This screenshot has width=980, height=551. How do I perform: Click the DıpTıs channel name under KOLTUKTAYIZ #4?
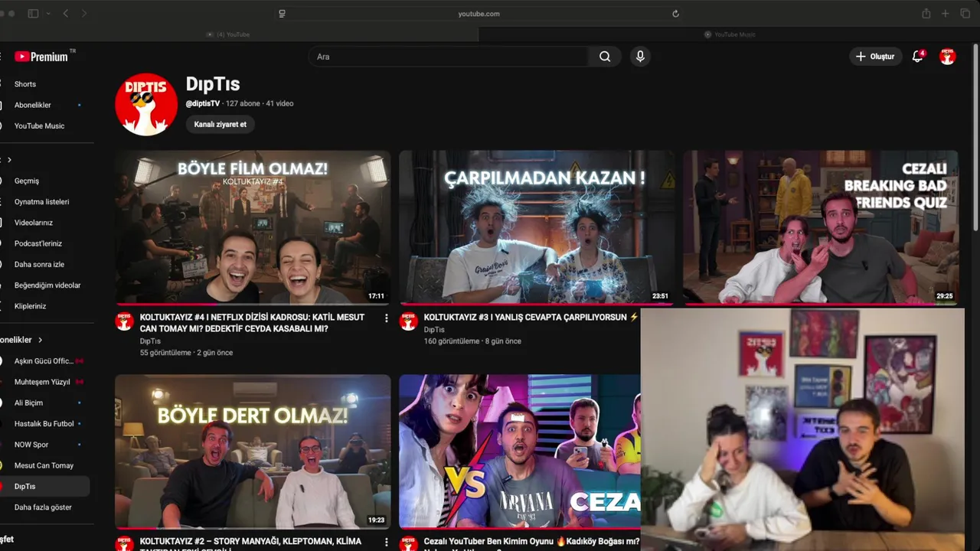tap(150, 341)
